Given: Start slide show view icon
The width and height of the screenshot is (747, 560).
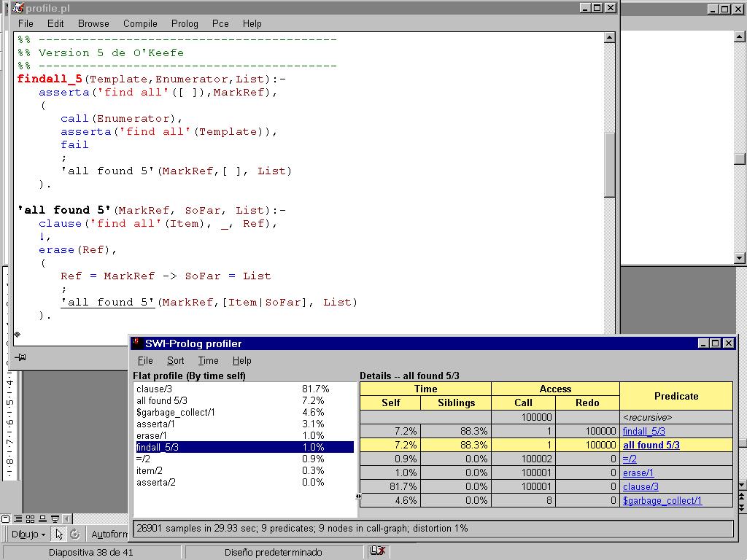Looking at the screenshot, I should tap(54, 519).
